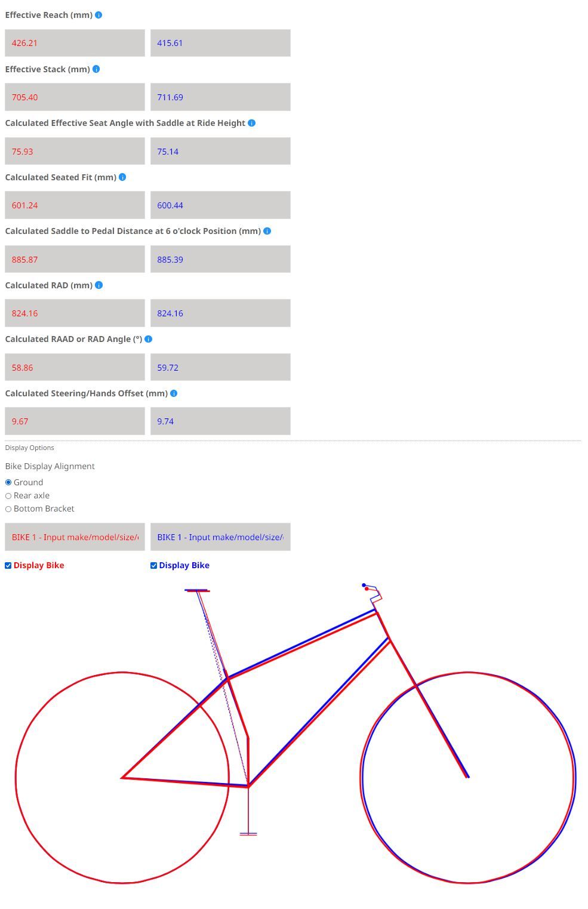This screenshot has width=588, height=909.
Task: Click red Calculated RAD value field
Action: click(75, 313)
